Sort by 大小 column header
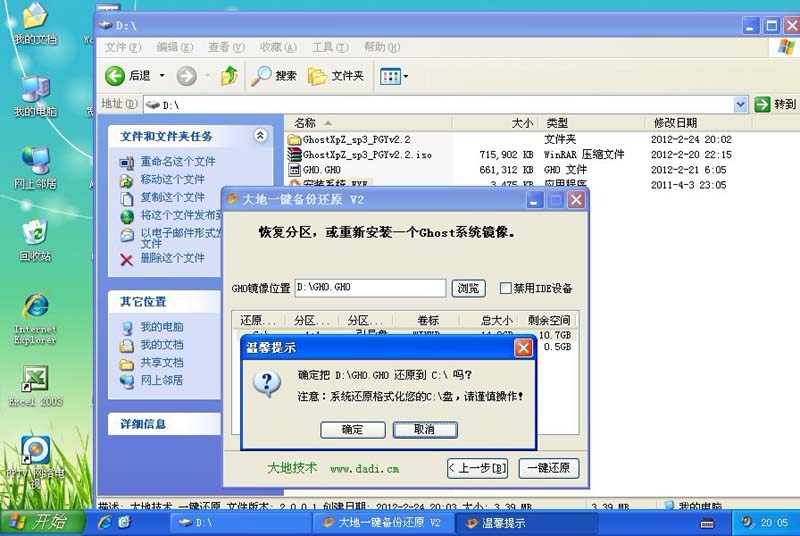This screenshot has width=800, height=536. pyautogui.click(x=495, y=123)
